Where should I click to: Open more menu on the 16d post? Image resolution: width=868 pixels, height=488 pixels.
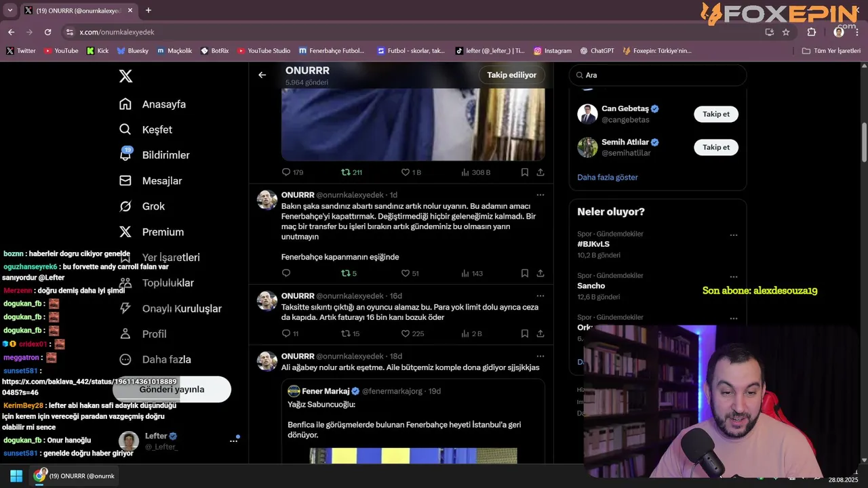540,296
